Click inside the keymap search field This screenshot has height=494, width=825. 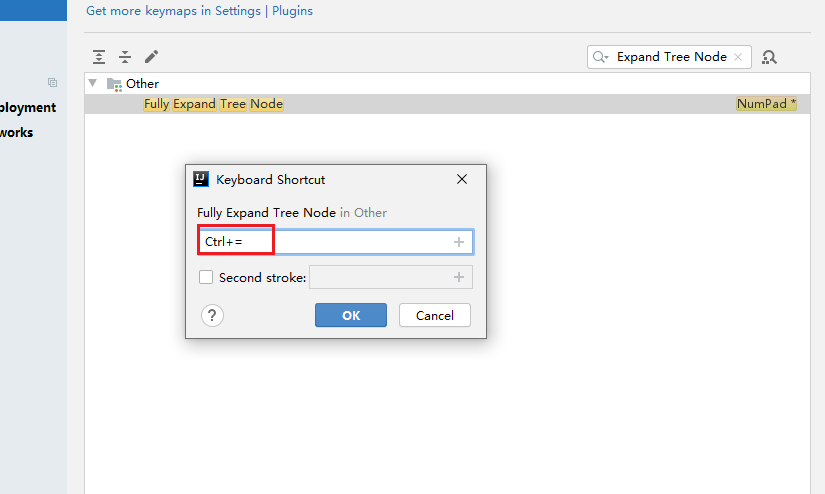[671, 57]
